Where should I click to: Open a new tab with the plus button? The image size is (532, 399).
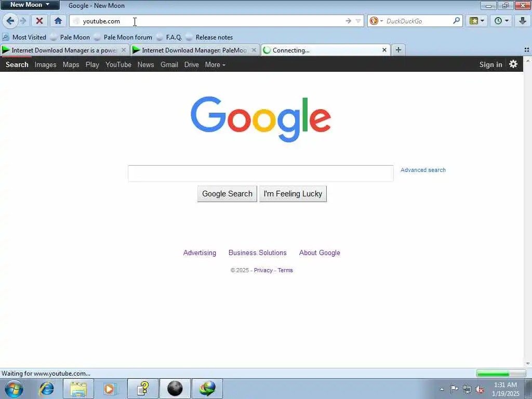pos(398,50)
